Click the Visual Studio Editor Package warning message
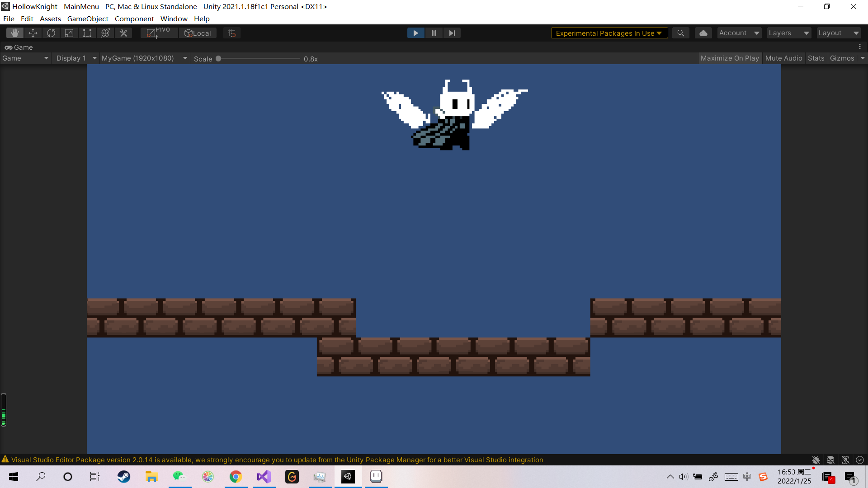 coord(277,460)
